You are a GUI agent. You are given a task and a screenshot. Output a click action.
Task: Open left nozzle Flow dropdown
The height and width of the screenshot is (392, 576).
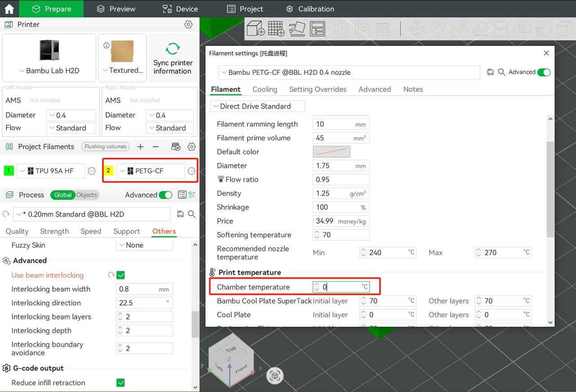[x=71, y=128]
